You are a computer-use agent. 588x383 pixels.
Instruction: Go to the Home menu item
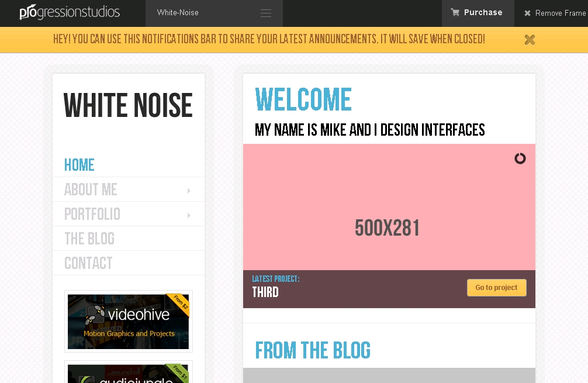(79, 165)
